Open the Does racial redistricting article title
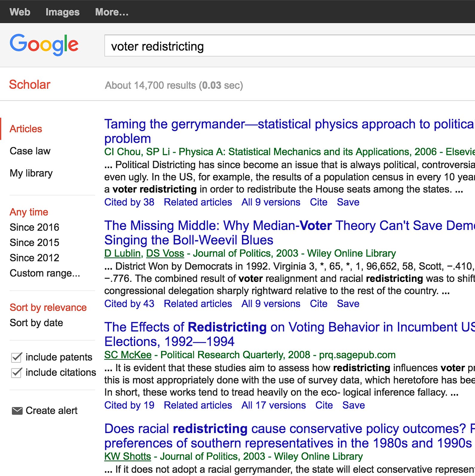The width and height of the screenshot is (475, 476). [289, 436]
